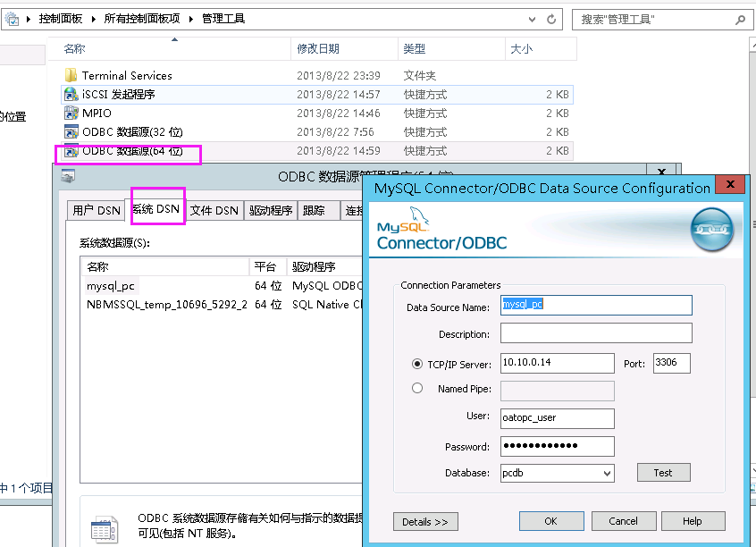Image resolution: width=756 pixels, height=547 pixels.
Task: Click the Description input field
Action: [596, 332]
